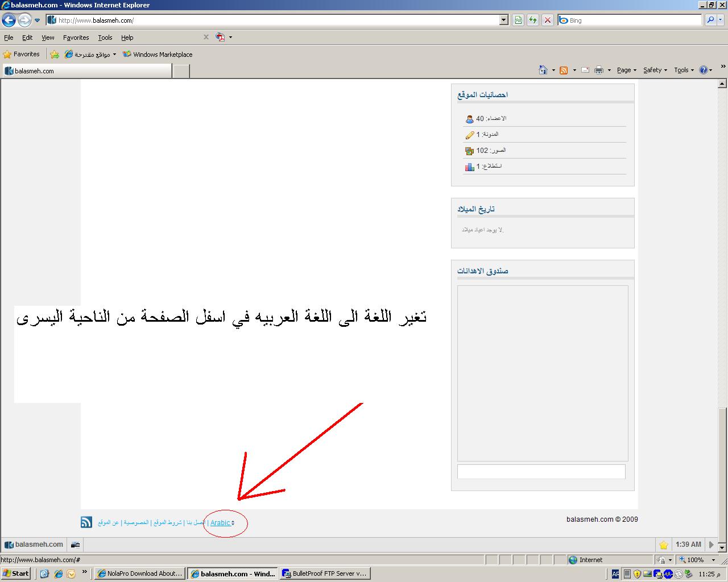Click the browser Back arrow button
The height and width of the screenshot is (582, 728).
click(x=9, y=20)
